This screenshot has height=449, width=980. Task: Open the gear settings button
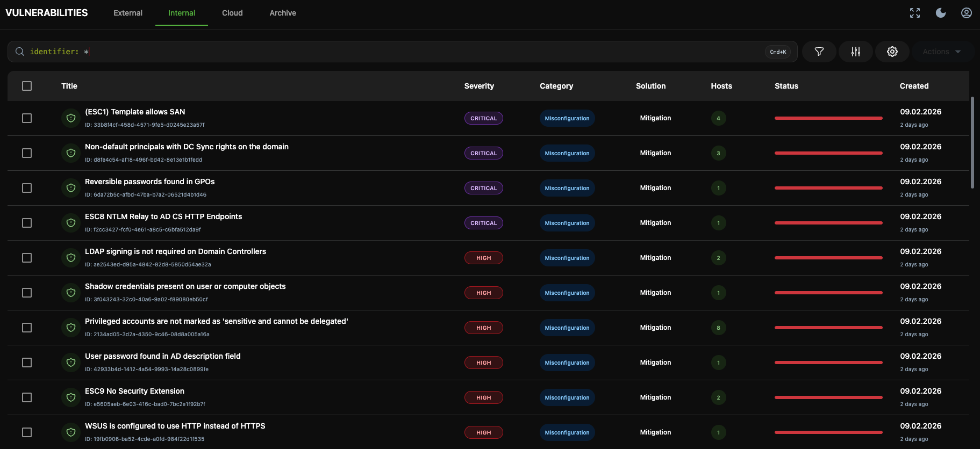coord(892,52)
